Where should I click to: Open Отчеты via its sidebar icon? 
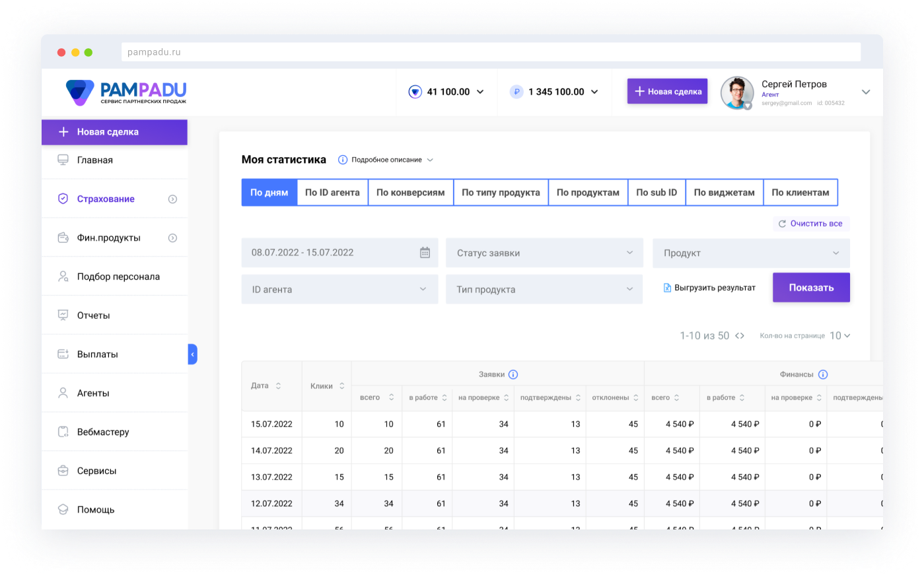[63, 315]
